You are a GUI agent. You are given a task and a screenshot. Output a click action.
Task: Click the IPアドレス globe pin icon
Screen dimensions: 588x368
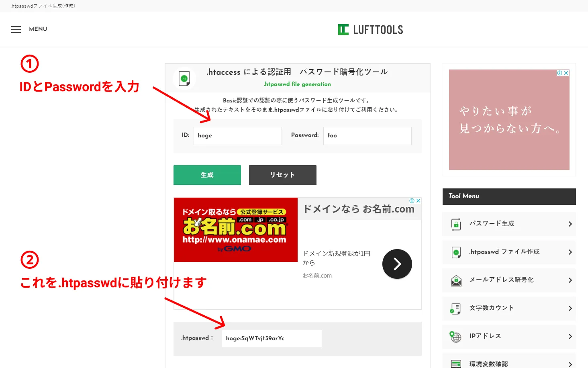click(x=455, y=337)
